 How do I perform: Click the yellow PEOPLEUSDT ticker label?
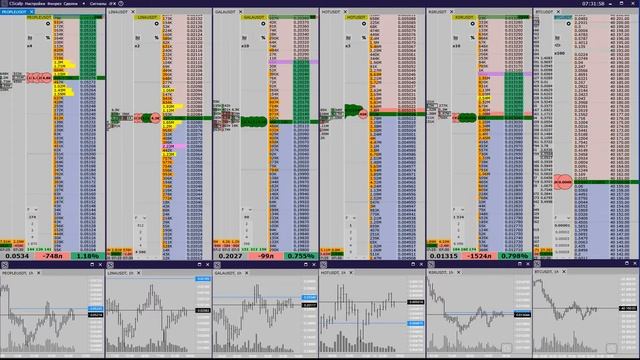point(39,18)
